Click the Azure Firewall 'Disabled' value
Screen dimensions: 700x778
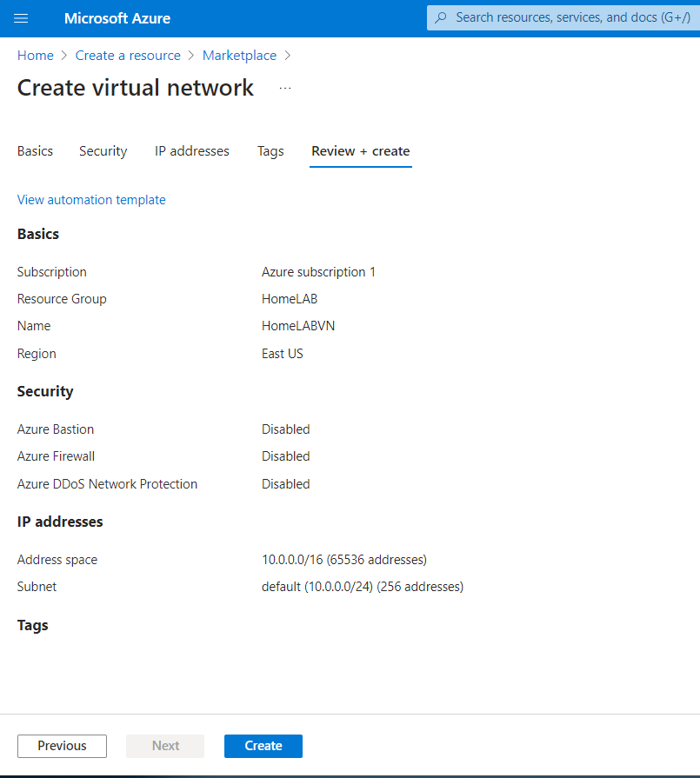tap(285, 456)
